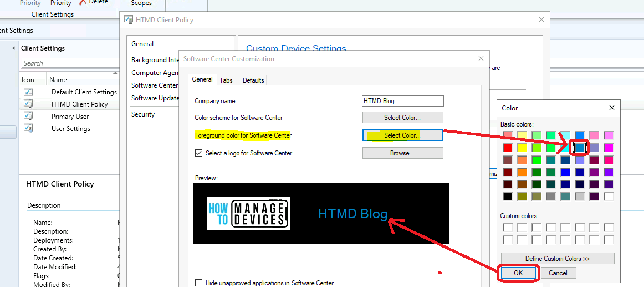Click the Description heading in details pane
The width and height of the screenshot is (644, 287).
tap(44, 205)
